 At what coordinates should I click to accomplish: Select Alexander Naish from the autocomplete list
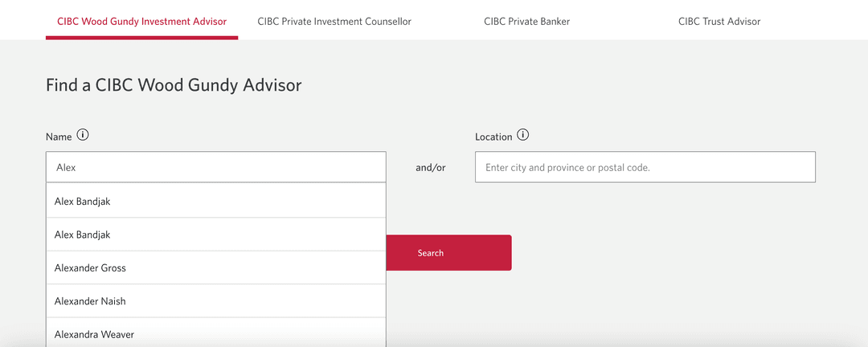click(x=216, y=300)
